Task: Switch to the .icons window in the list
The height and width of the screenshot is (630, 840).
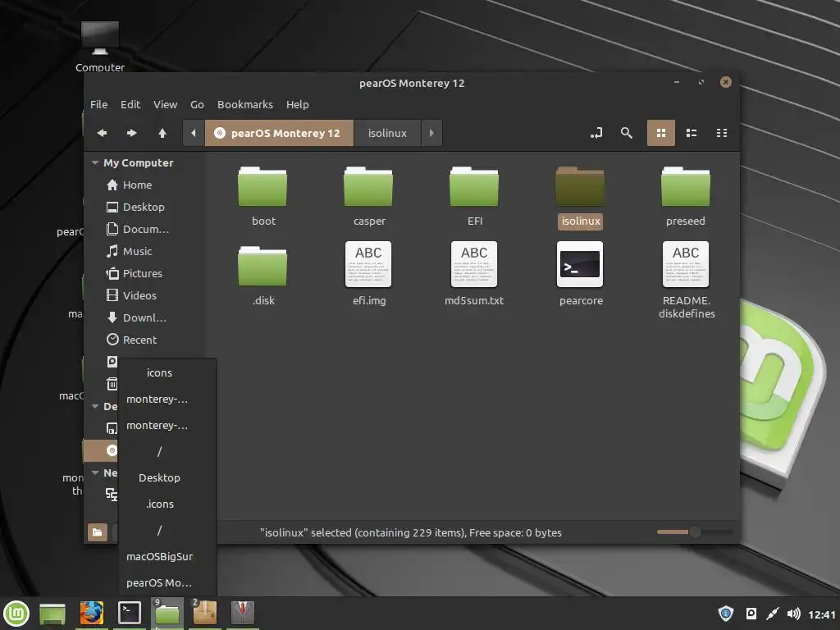Action: pos(159,504)
